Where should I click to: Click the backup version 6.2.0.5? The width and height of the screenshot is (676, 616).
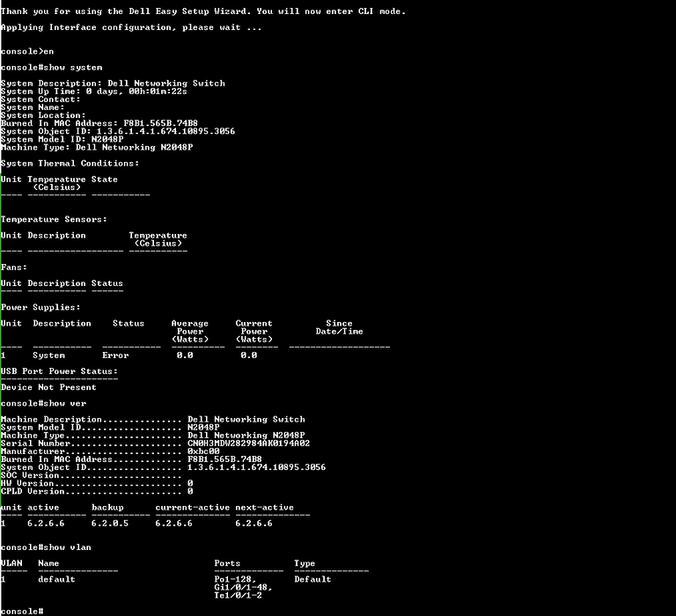click(110, 524)
